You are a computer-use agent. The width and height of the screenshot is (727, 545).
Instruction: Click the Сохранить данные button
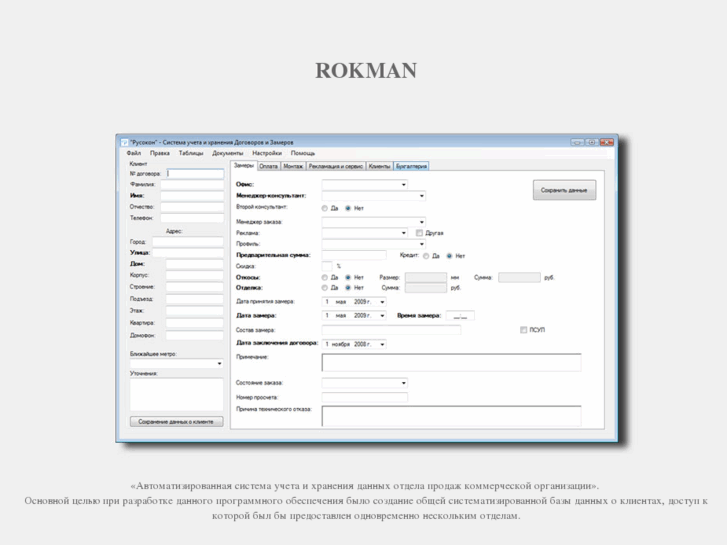click(564, 190)
